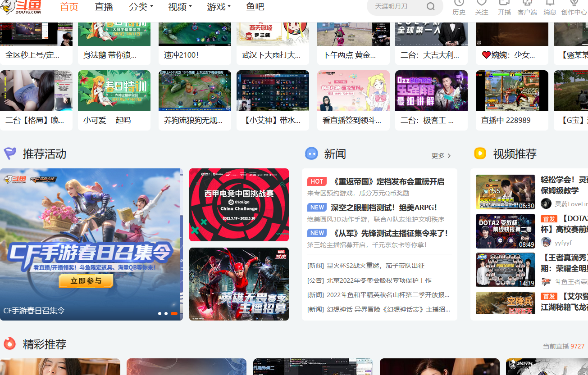Screen dimensions: 588x375
Task: Open 幻想神话 异界冒险 news item
Action: coord(379,309)
